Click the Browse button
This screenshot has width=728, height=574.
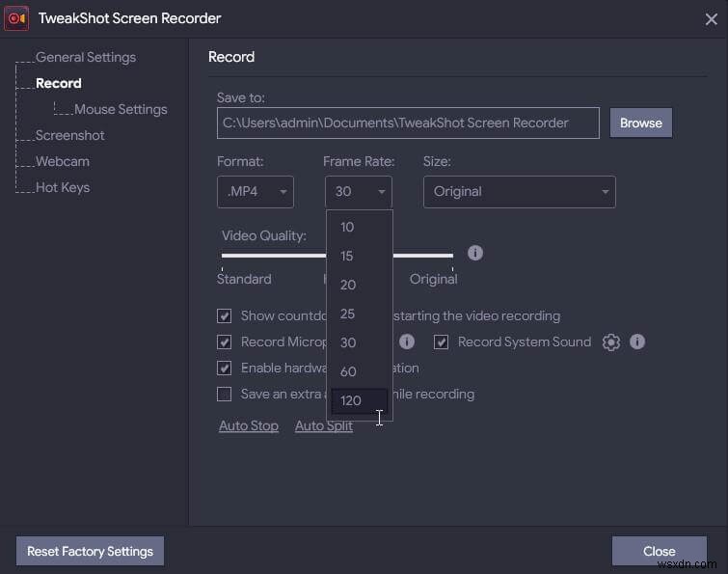tap(641, 123)
